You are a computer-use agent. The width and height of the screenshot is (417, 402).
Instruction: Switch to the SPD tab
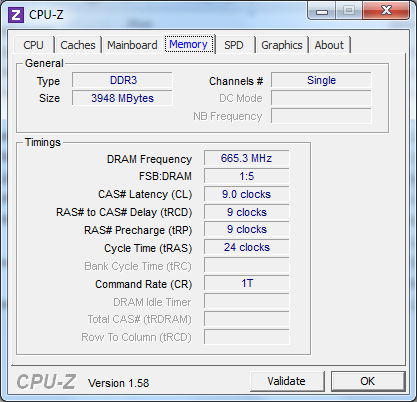(x=234, y=45)
